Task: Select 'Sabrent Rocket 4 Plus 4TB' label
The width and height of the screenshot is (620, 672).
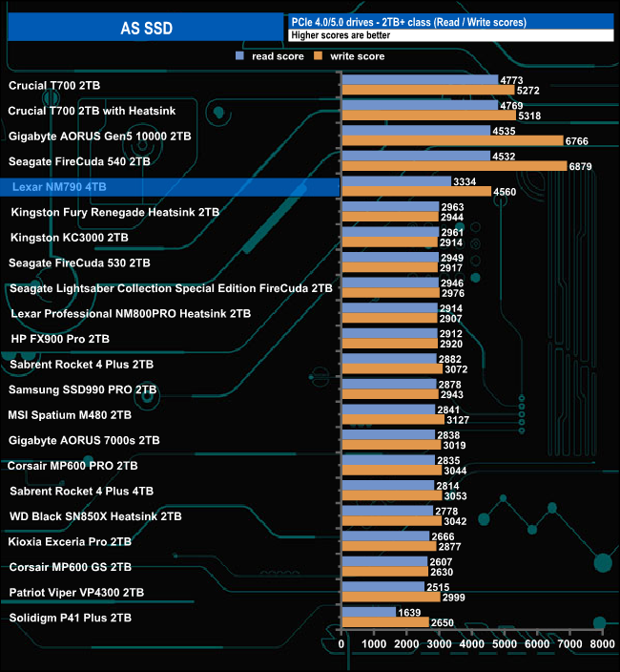Action: click(81, 491)
